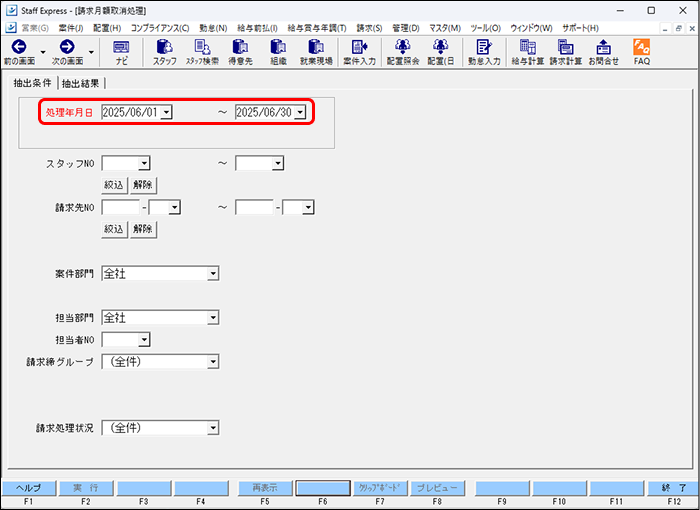Open the 組織 toolbar icon

[x=278, y=52]
